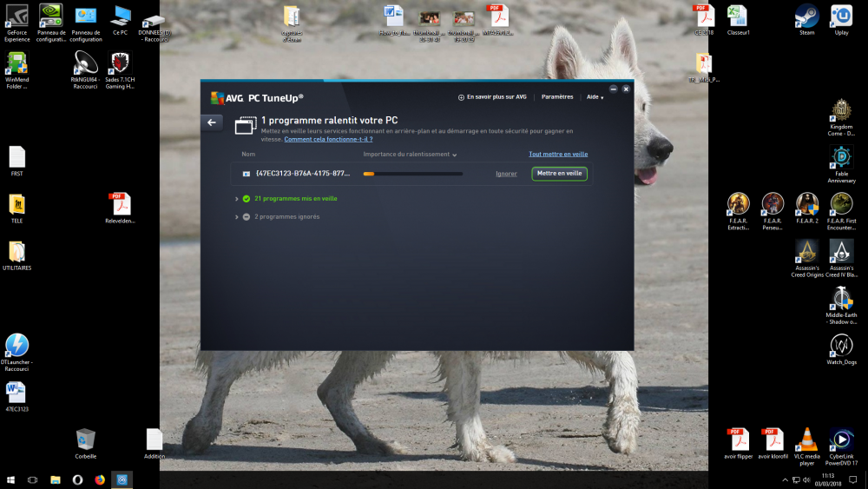Open the TELE desktop icon
868x489 pixels.
pyautogui.click(x=17, y=208)
